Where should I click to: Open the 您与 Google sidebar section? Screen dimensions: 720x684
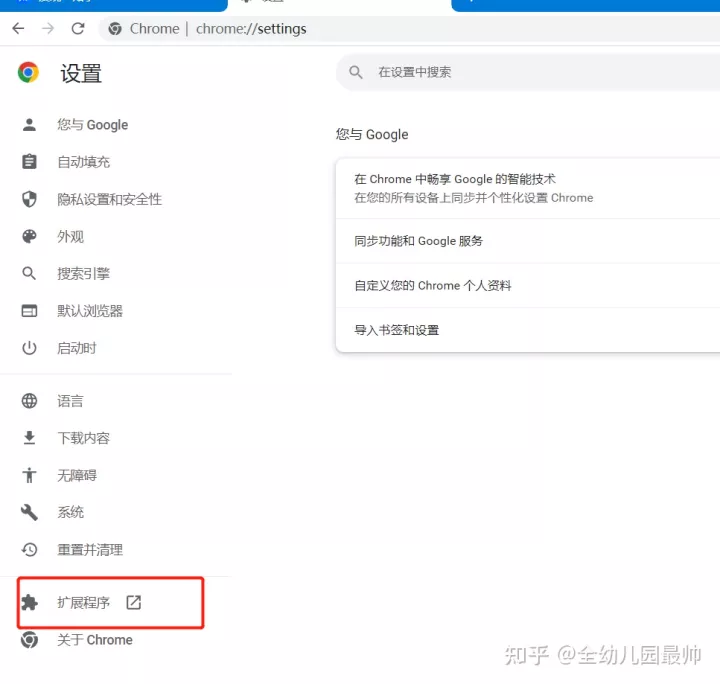coord(92,125)
